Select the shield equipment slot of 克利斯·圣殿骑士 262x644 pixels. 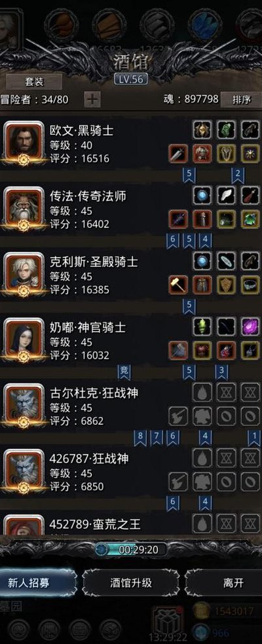pyautogui.click(x=226, y=285)
